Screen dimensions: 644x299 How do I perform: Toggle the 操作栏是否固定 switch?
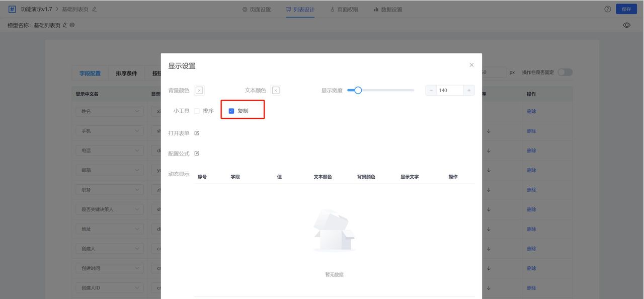(x=565, y=72)
